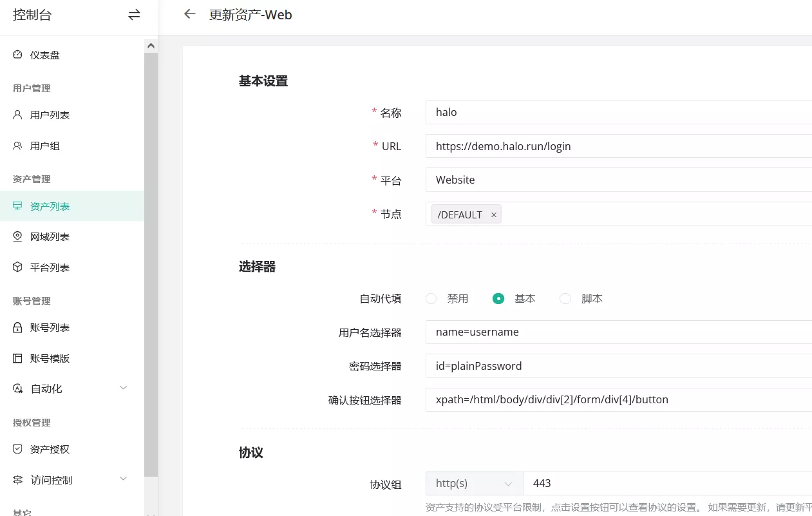Click the user list person icon
Screen dimensions: 812x516
click(x=17, y=115)
